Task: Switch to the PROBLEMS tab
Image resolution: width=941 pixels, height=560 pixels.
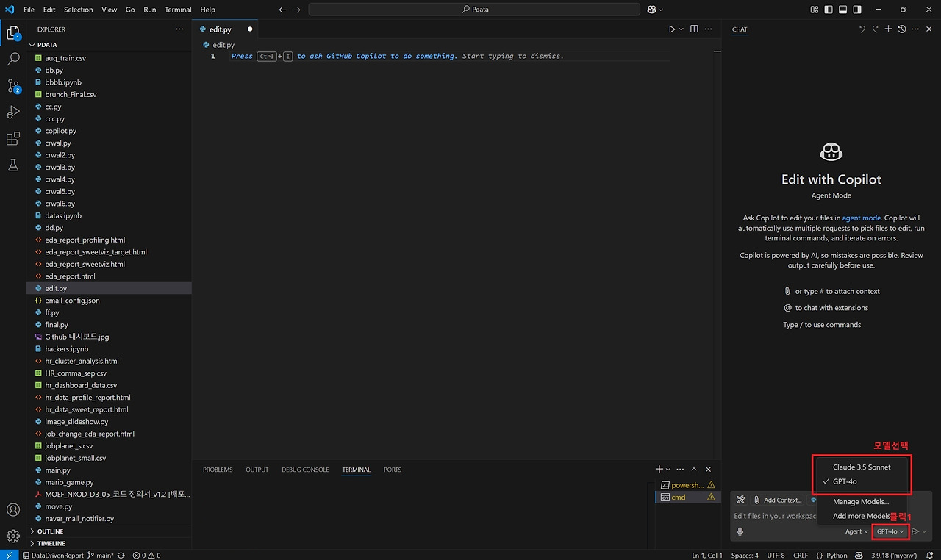Action: (x=218, y=469)
